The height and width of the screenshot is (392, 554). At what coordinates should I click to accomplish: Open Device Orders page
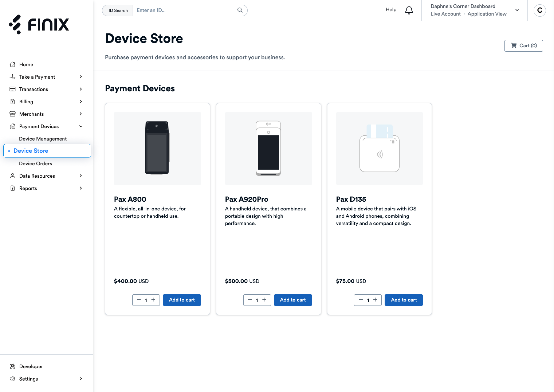[36, 163]
